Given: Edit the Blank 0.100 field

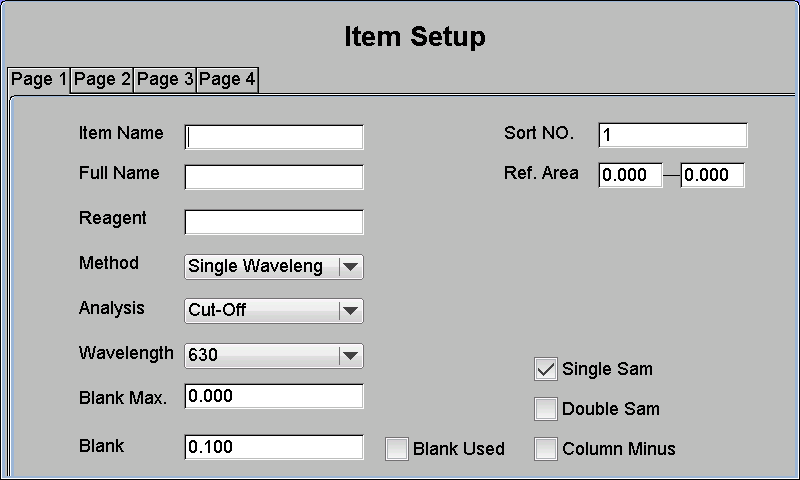Looking at the screenshot, I should (274, 447).
